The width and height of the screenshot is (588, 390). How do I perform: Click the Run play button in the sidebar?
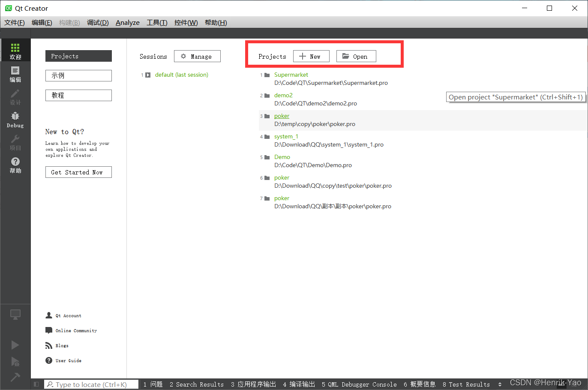15,345
